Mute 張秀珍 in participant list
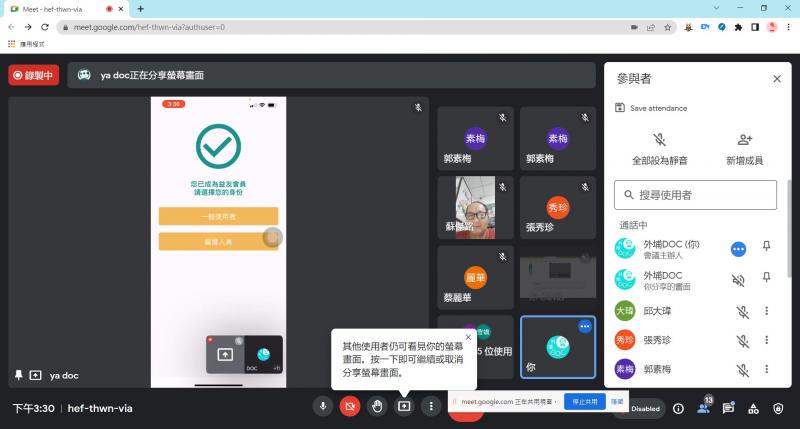This screenshot has width=800, height=429. click(743, 341)
